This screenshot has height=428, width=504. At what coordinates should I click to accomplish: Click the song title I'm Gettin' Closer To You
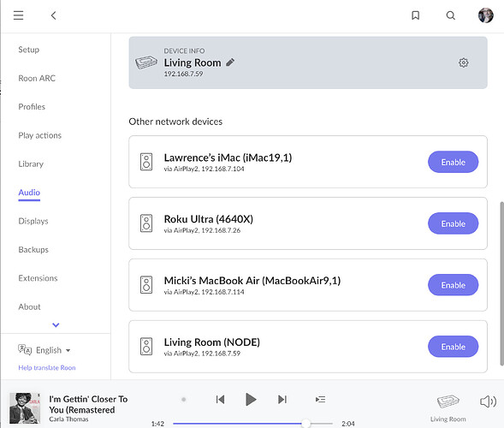pos(88,405)
